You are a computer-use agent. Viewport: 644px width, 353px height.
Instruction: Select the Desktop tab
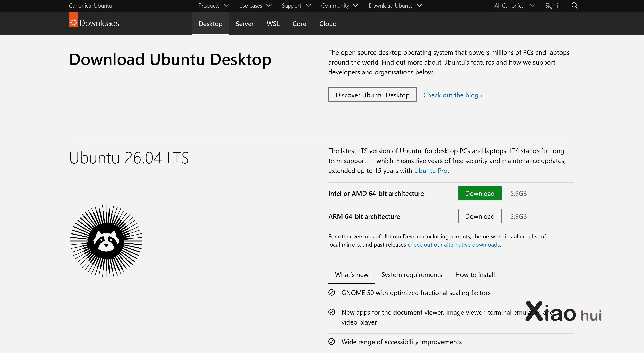pyautogui.click(x=210, y=24)
